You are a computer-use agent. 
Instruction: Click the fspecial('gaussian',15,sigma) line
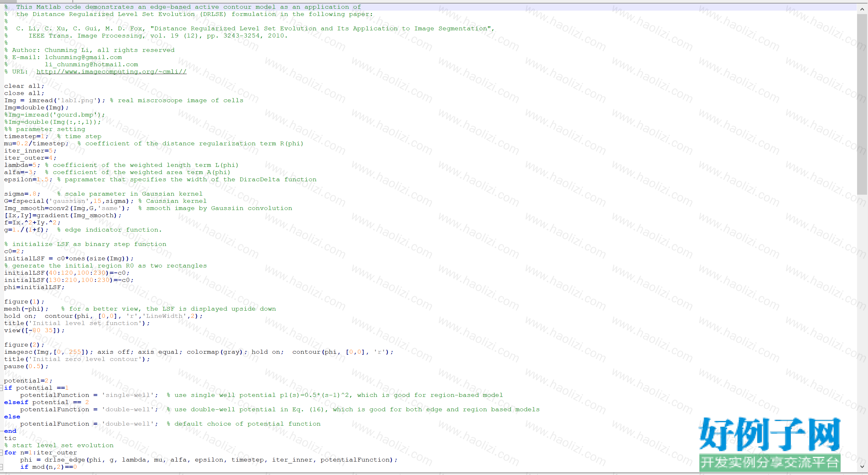(x=105, y=201)
